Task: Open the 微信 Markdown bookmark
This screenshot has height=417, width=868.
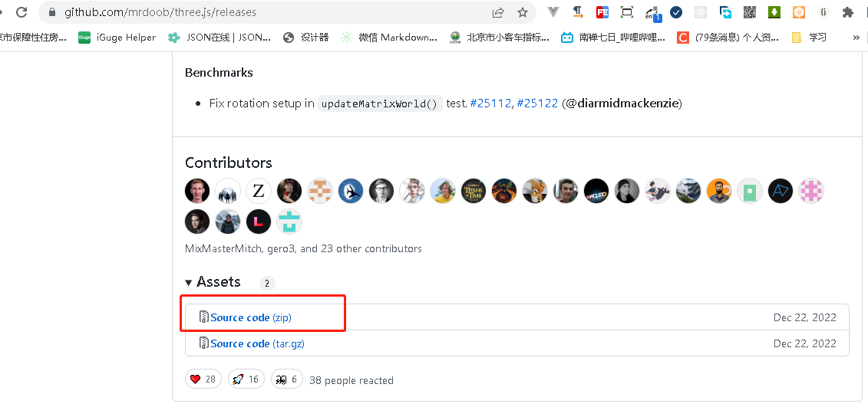Action: [389, 38]
